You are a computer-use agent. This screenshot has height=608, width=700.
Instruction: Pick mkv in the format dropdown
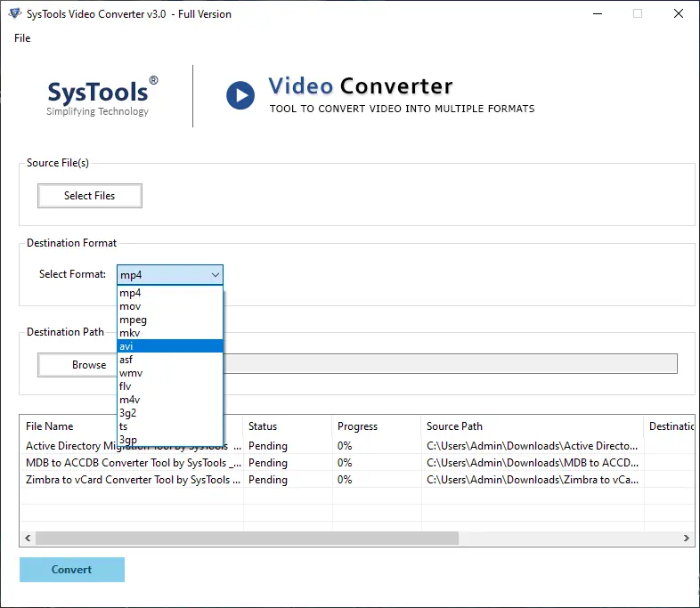point(169,333)
